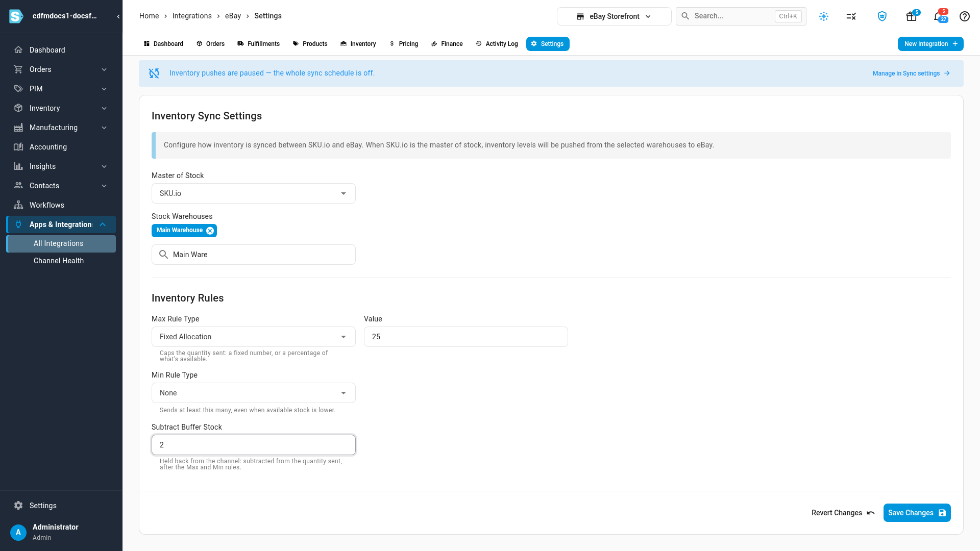Collapse the sidebar with the arrow icon
The image size is (980, 551).
118,16
